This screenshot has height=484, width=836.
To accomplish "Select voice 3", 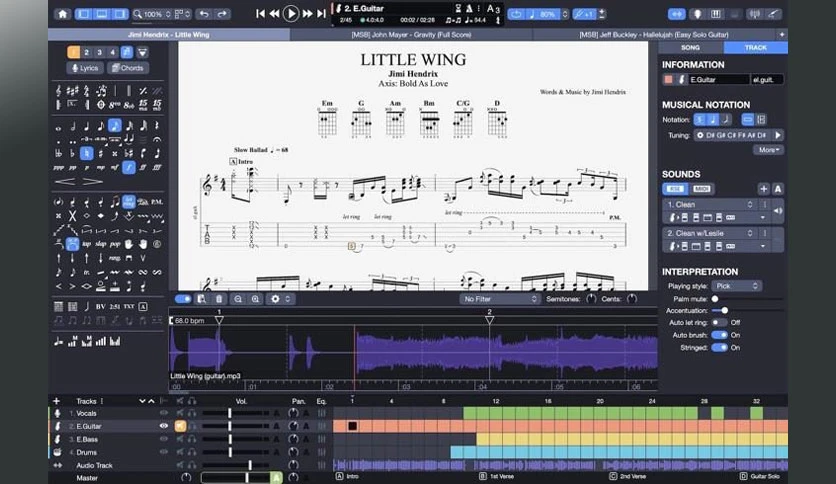I will point(99,52).
